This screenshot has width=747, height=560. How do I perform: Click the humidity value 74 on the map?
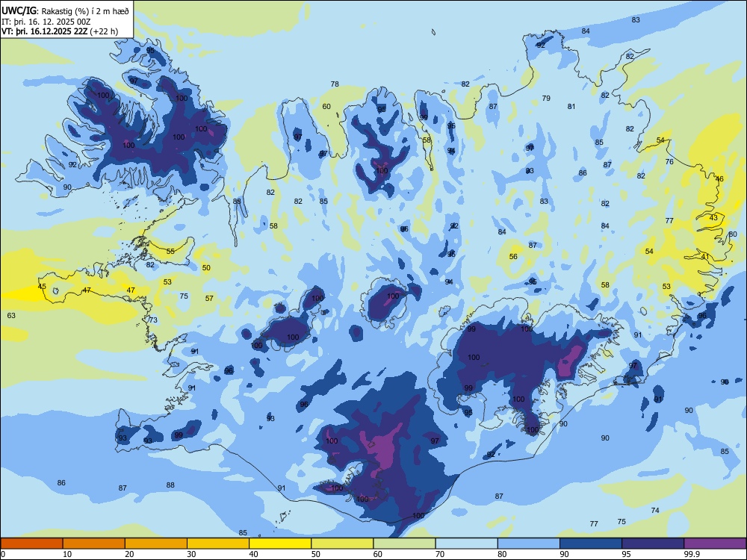tap(655, 511)
